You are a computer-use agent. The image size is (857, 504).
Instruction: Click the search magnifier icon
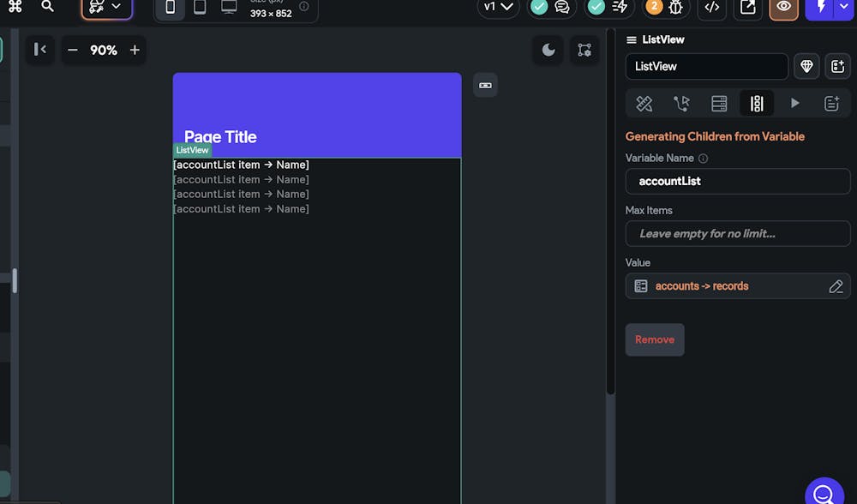(47, 7)
